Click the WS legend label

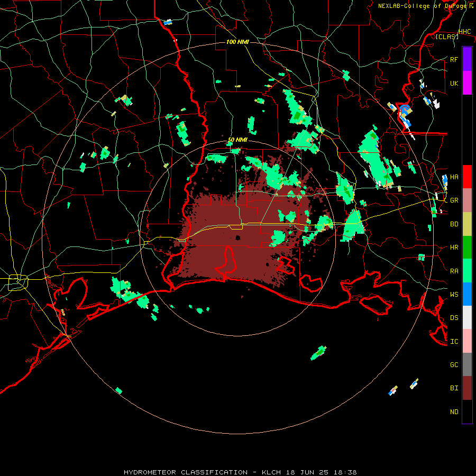454,295
